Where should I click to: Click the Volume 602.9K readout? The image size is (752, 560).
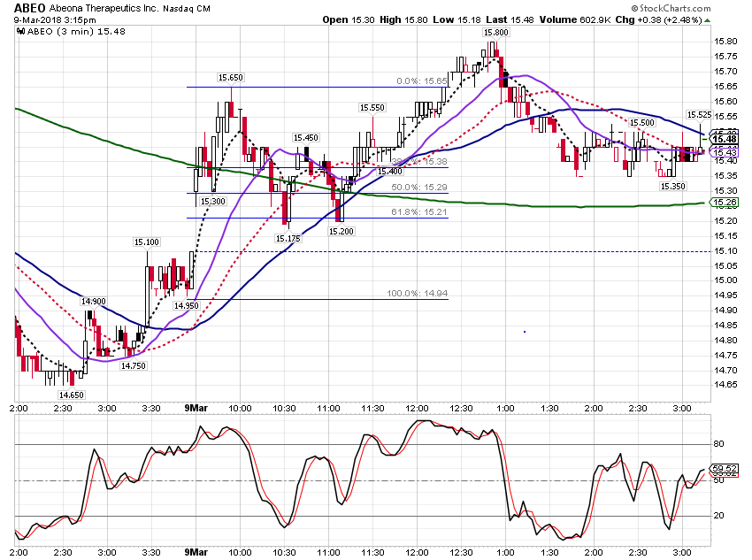(574, 19)
